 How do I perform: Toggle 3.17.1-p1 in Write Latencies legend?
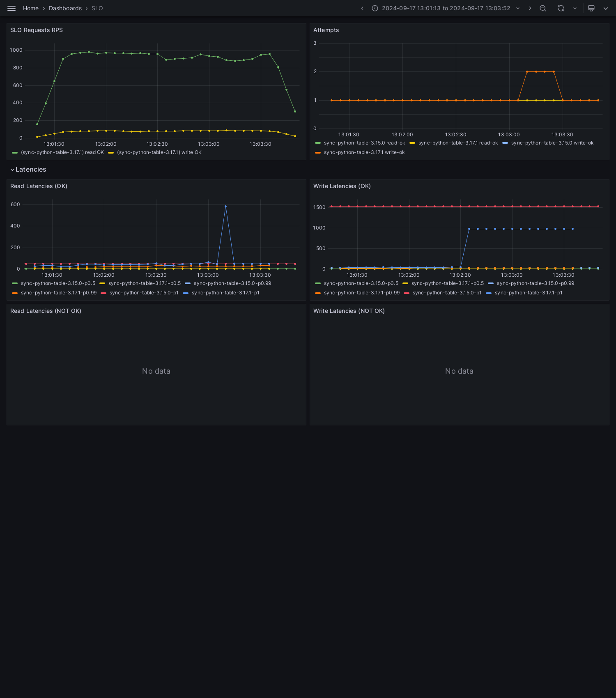[529, 293]
